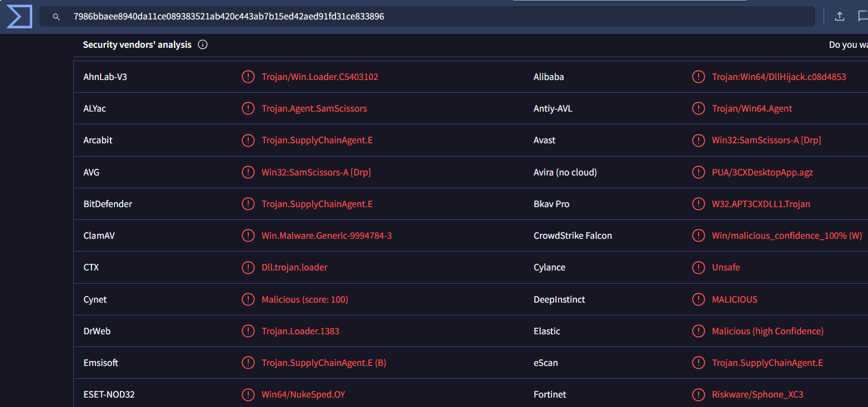Select Win.Malware.Generic-9994784-3 detection text

coord(327,235)
